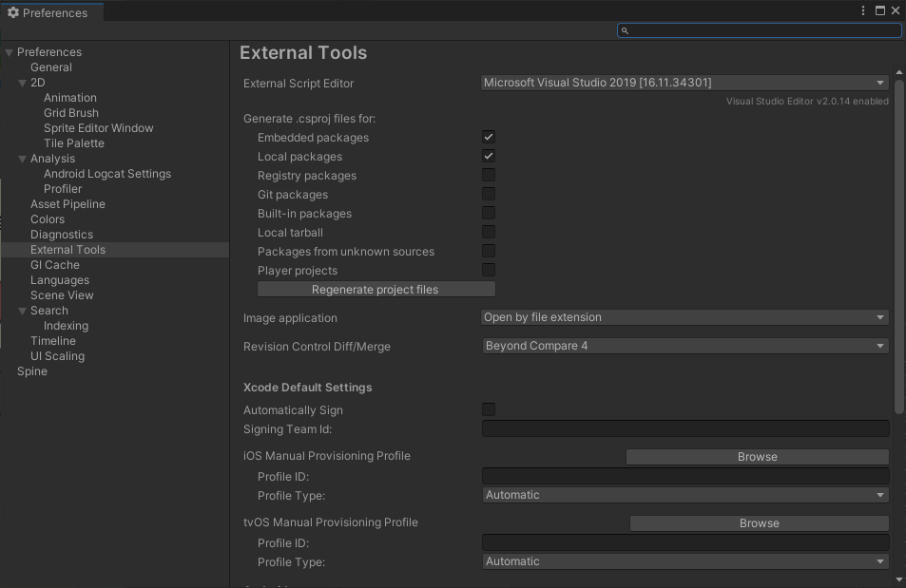Viewport: 906px width, 588px height.
Task: Focus the preferences search field
Action: click(760, 30)
